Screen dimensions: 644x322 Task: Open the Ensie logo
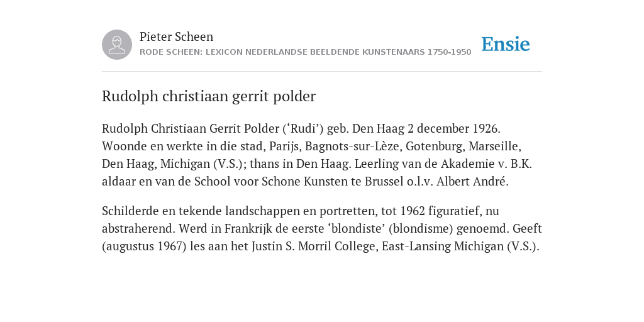(x=506, y=44)
